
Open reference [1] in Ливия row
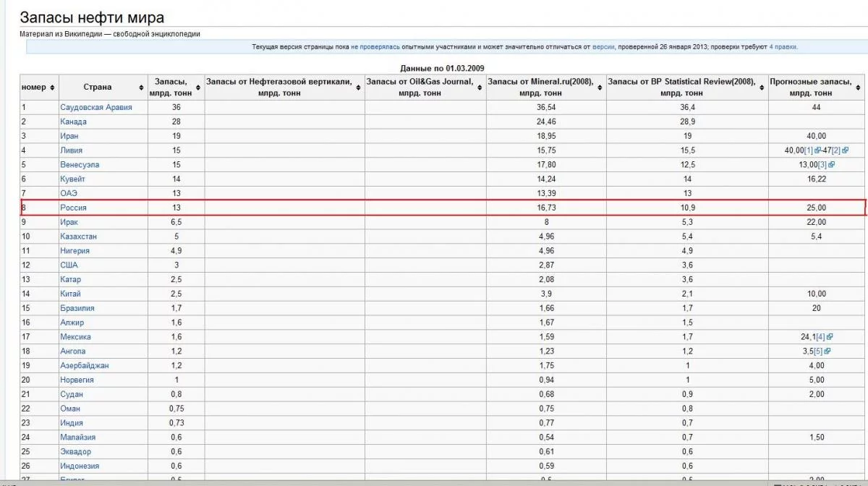pos(809,150)
